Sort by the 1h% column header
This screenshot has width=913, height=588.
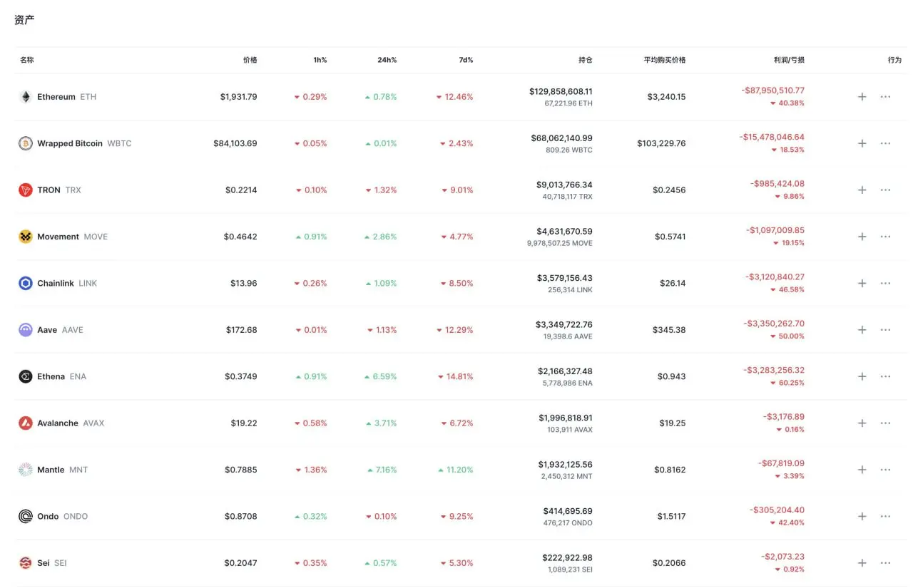320,60
